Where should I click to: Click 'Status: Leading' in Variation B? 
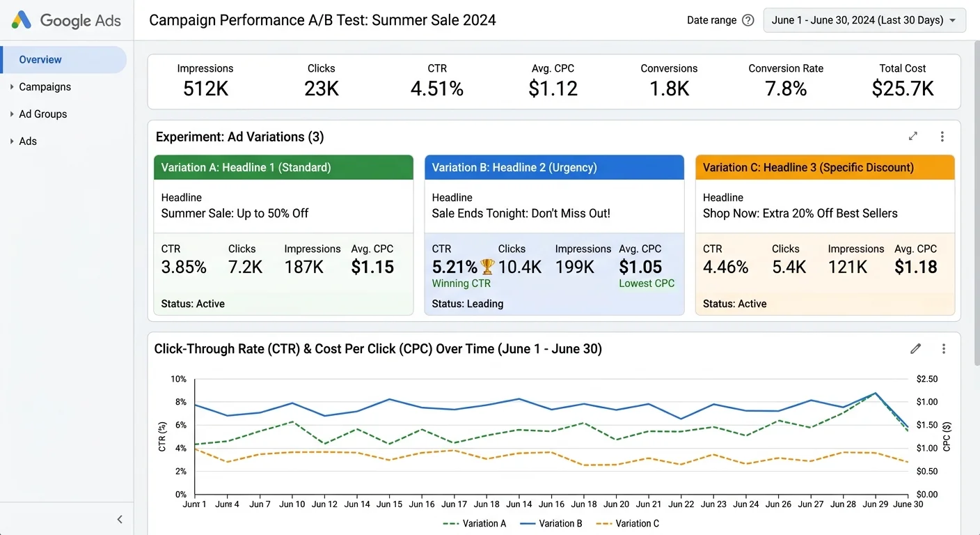coord(467,304)
